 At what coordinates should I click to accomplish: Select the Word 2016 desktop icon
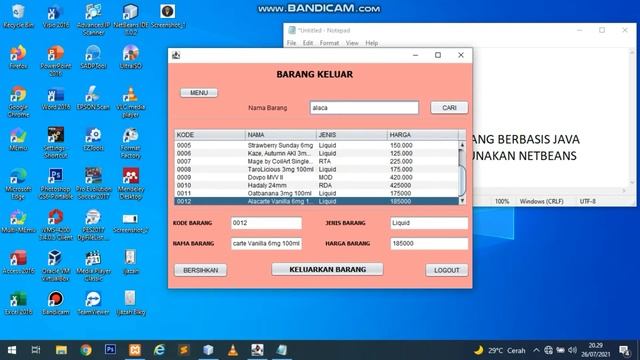(x=56, y=98)
